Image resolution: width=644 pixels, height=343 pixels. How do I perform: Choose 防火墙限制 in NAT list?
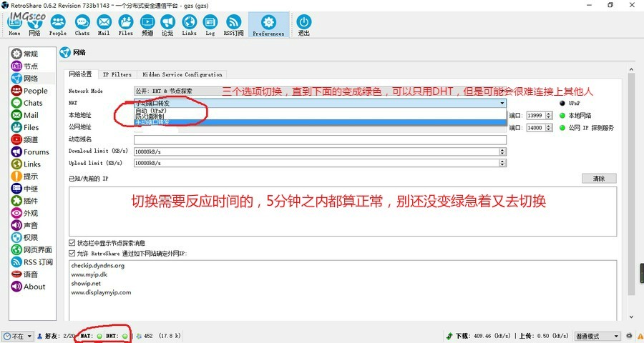pos(320,116)
